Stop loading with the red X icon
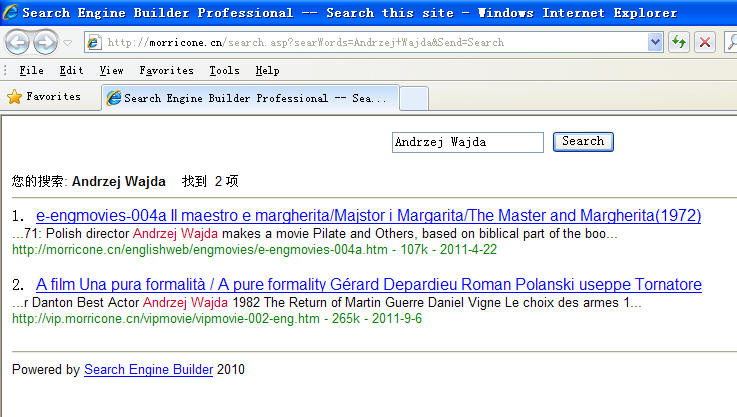The image size is (737, 417). [x=705, y=42]
